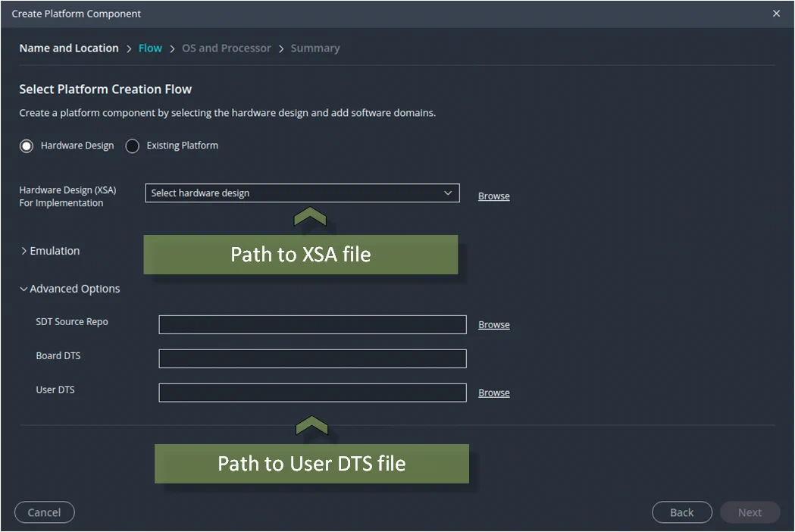Screen dimensions: 795x532
Task: Go to the Name and Location step
Action: pyautogui.click(x=69, y=49)
